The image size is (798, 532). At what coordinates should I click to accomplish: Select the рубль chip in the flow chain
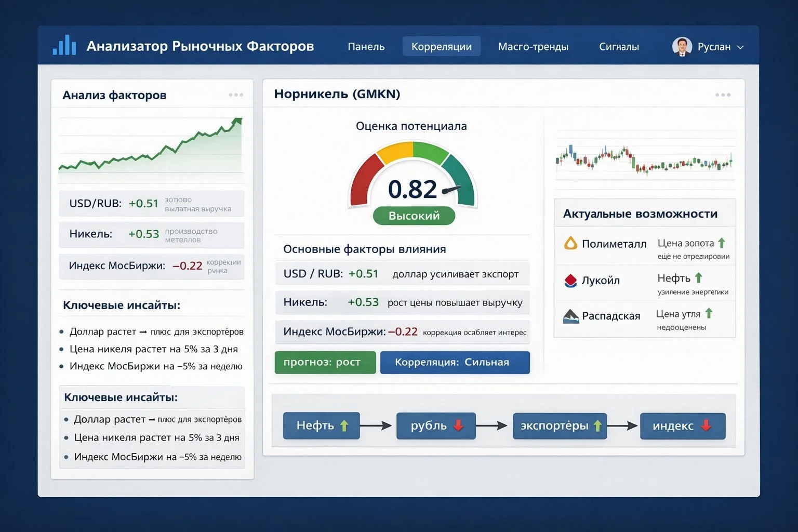coord(436,425)
